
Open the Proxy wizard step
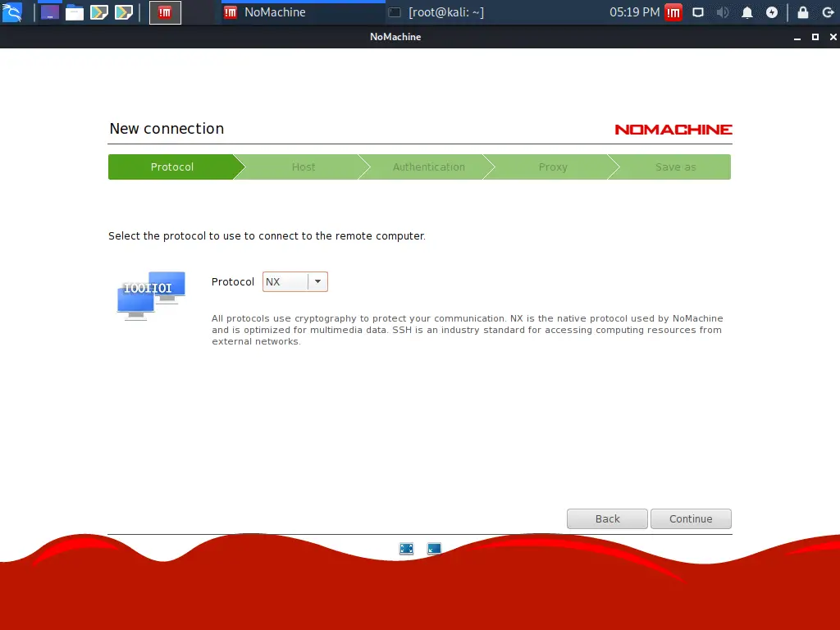point(553,167)
